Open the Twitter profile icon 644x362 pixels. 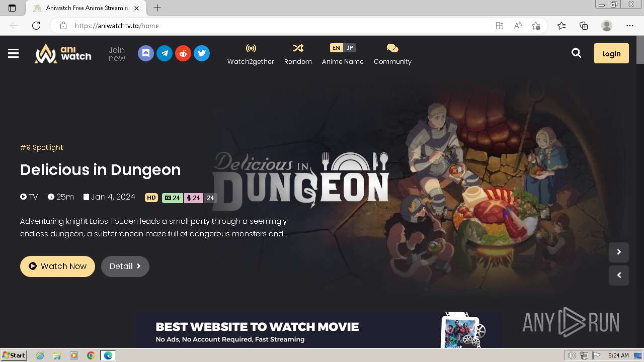coord(202,53)
